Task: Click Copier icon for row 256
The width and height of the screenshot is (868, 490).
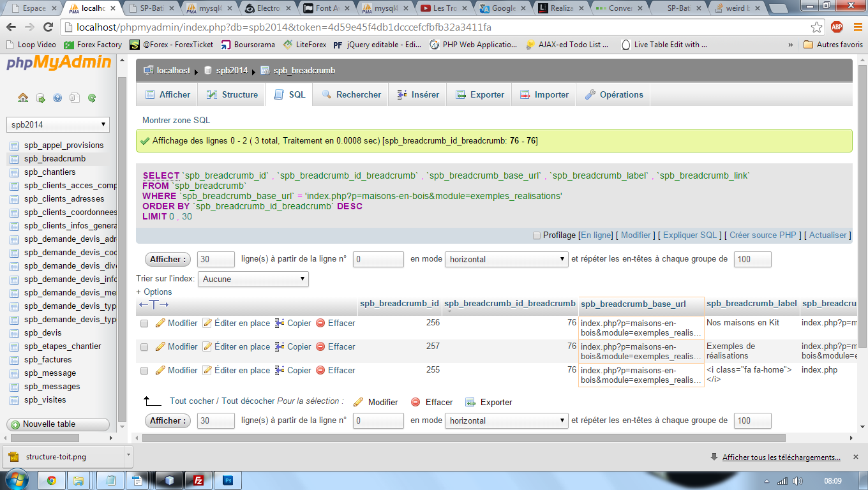Action: [280, 323]
